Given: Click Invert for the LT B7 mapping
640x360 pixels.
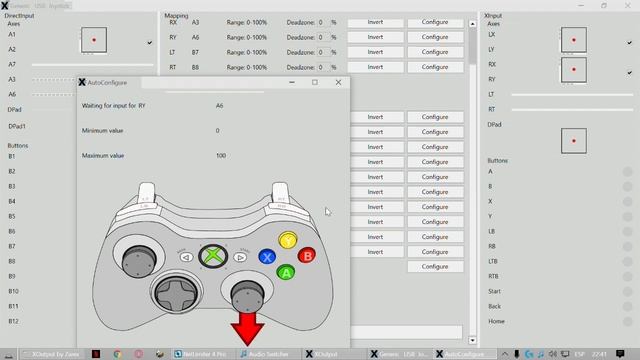Looking at the screenshot, I should pyautogui.click(x=375, y=52).
